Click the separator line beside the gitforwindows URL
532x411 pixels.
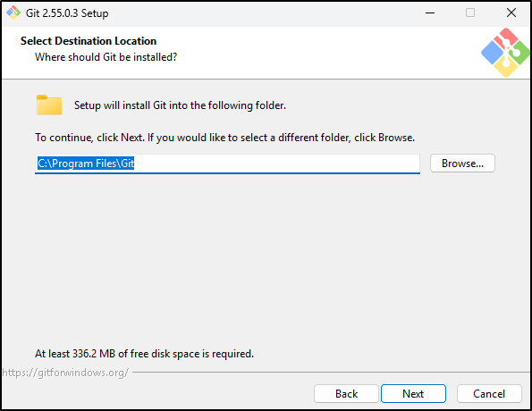tap(331, 373)
